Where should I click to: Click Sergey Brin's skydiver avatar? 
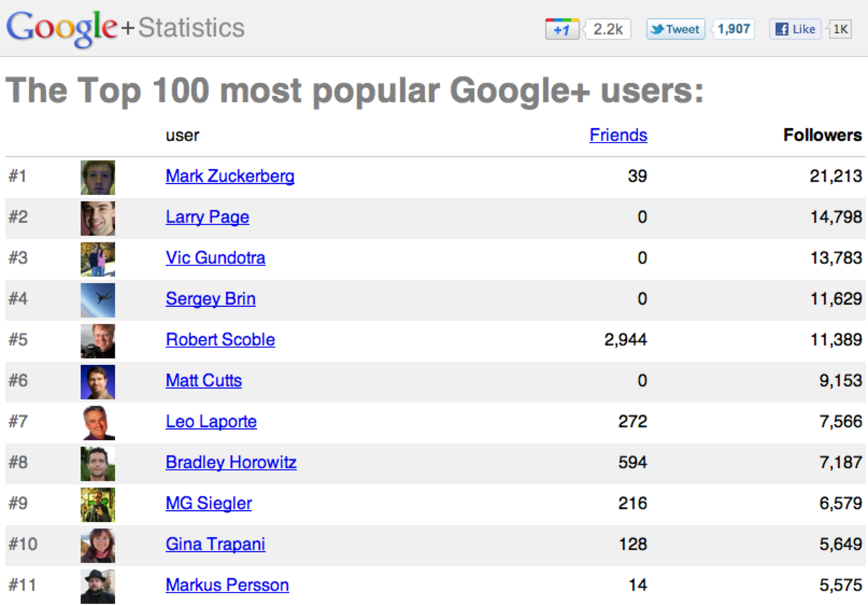pos(98,300)
